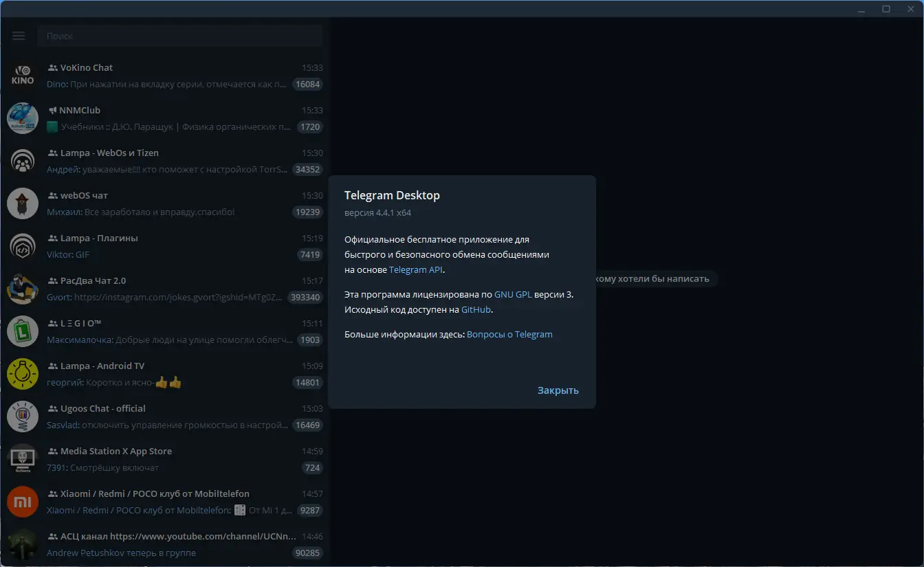
Task: Click the NNMClub chat name
Action: [x=80, y=111]
